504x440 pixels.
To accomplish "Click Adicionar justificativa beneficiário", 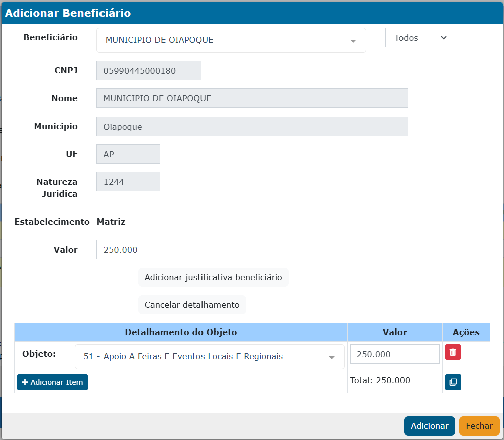I will coord(213,277).
